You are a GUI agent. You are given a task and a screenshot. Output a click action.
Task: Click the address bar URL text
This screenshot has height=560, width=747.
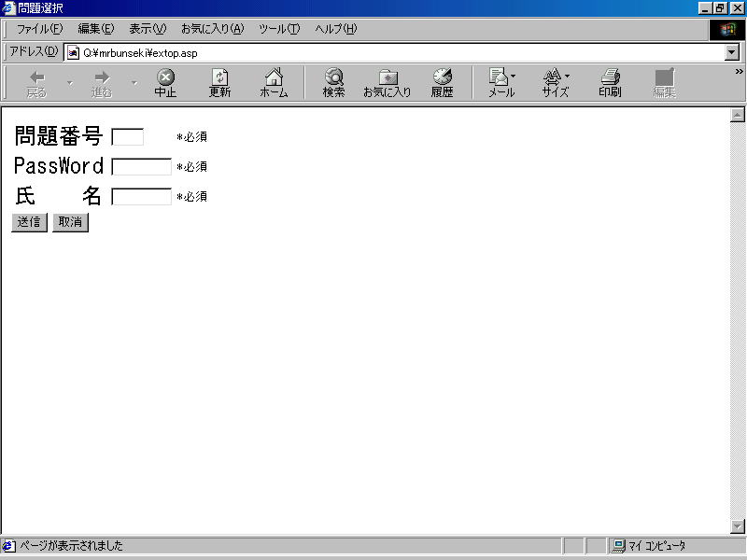pos(140,53)
